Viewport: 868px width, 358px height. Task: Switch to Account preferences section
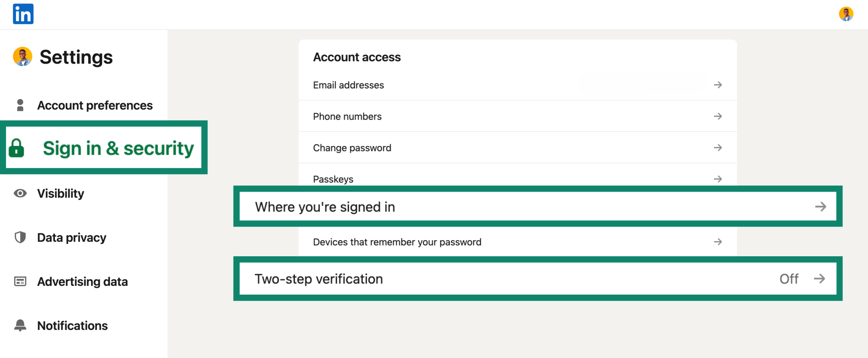95,105
